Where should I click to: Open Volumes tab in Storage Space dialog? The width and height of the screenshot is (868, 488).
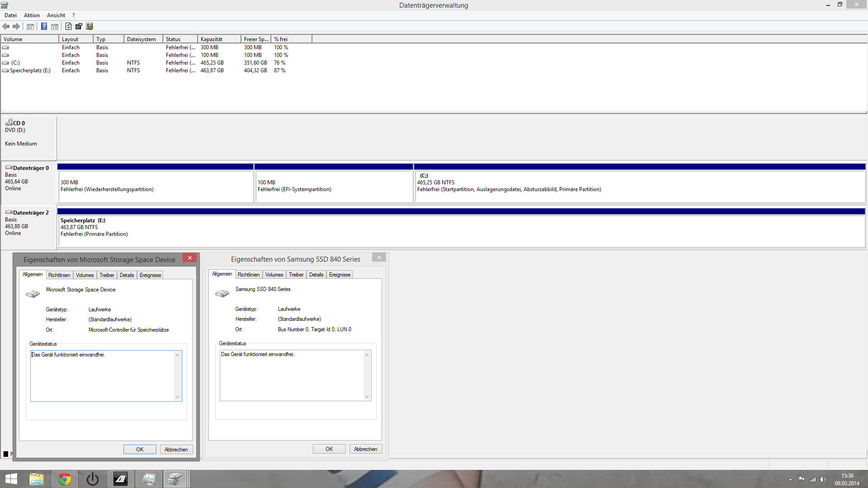click(85, 275)
